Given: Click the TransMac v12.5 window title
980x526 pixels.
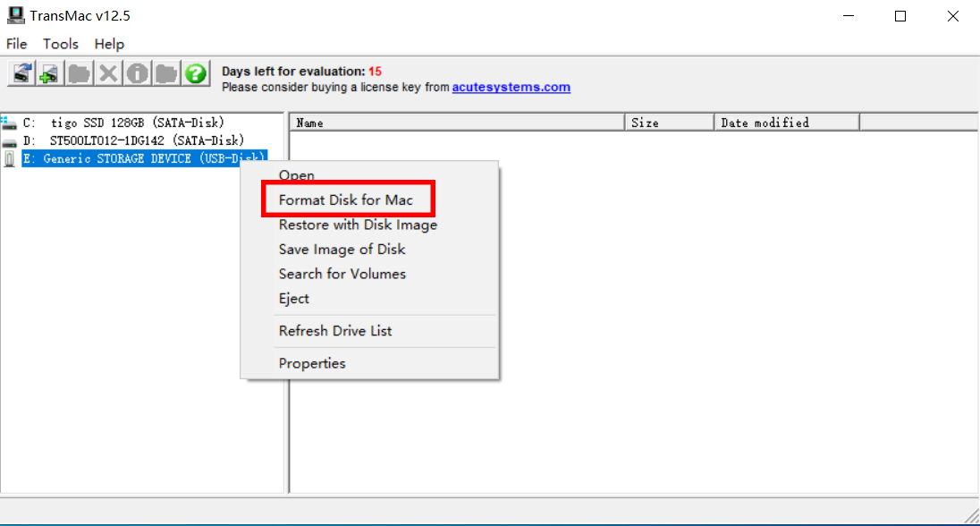Looking at the screenshot, I should tap(80, 15).
